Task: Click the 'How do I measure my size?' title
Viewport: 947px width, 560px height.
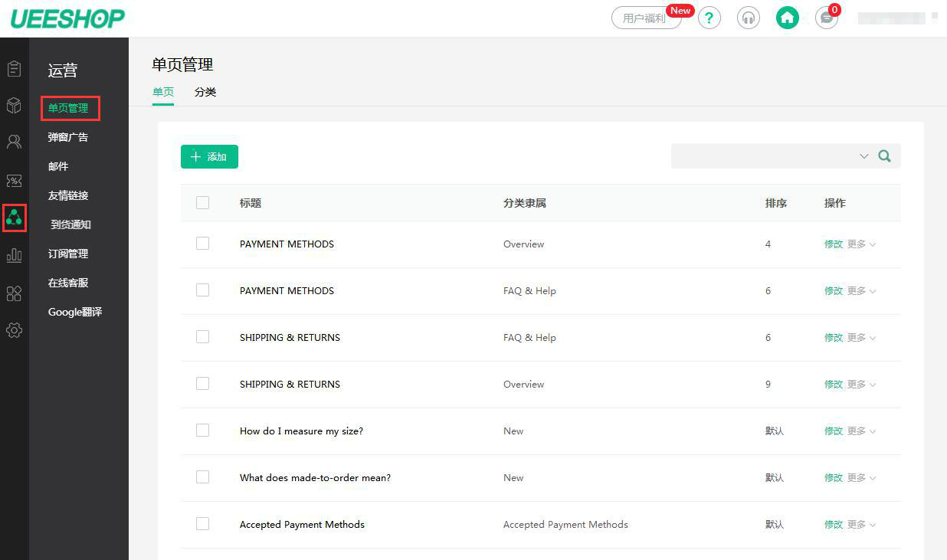Action: click(301, 431)
